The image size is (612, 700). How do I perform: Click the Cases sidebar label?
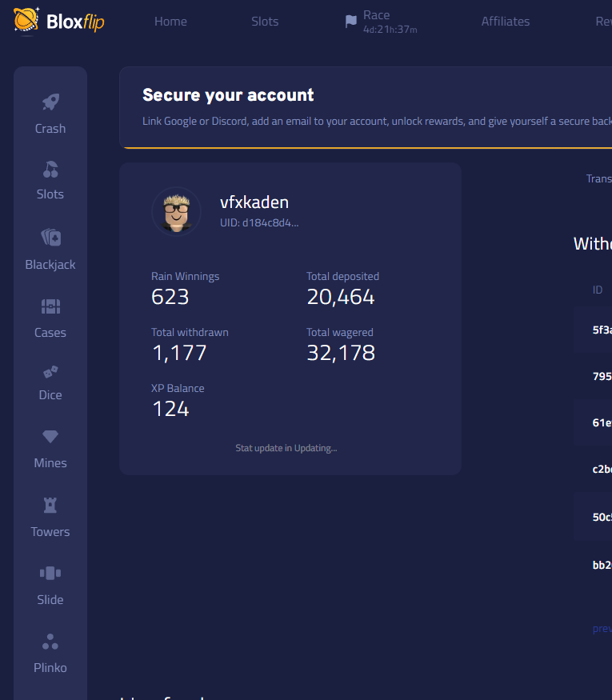pyautogui.click(x=50, y=333)
